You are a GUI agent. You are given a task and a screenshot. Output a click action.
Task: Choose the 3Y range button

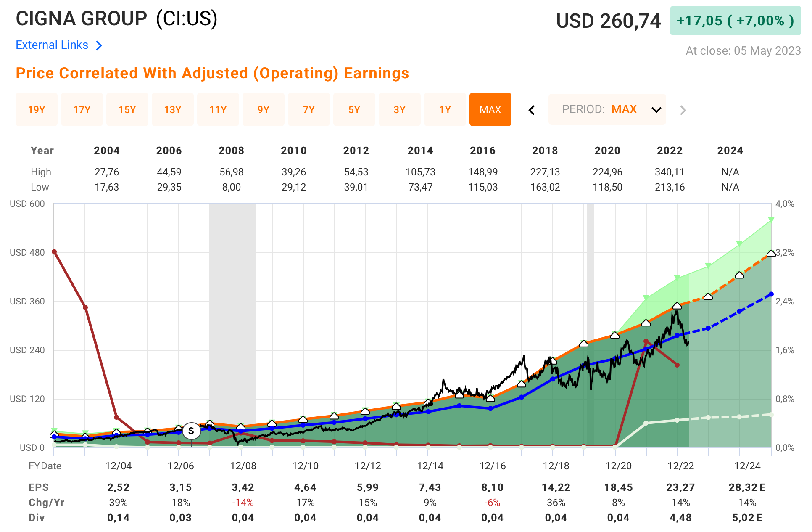click(400, 110)
